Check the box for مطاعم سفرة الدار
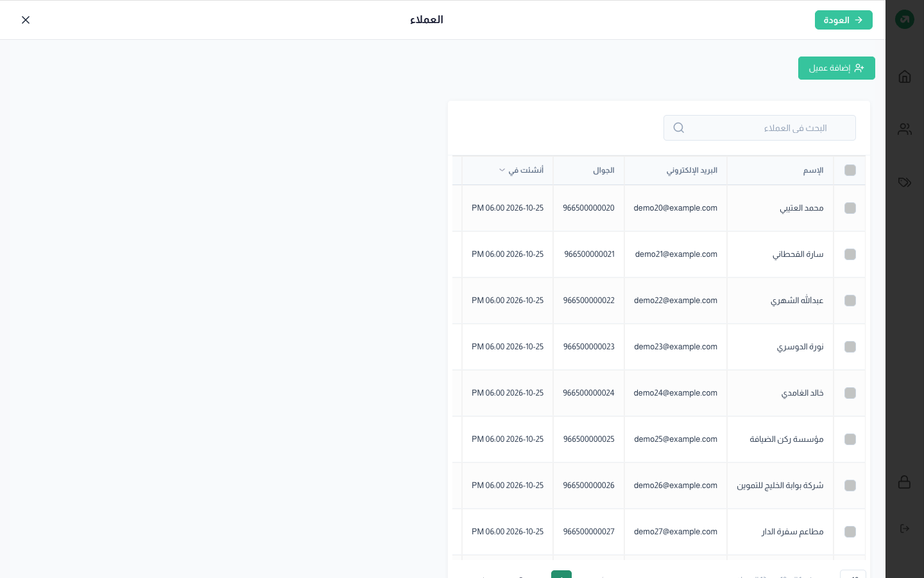 [x=850, y=532]
